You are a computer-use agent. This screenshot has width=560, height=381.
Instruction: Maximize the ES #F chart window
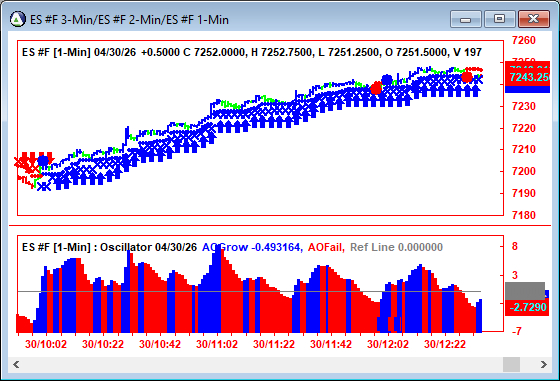tap(499, 19)
